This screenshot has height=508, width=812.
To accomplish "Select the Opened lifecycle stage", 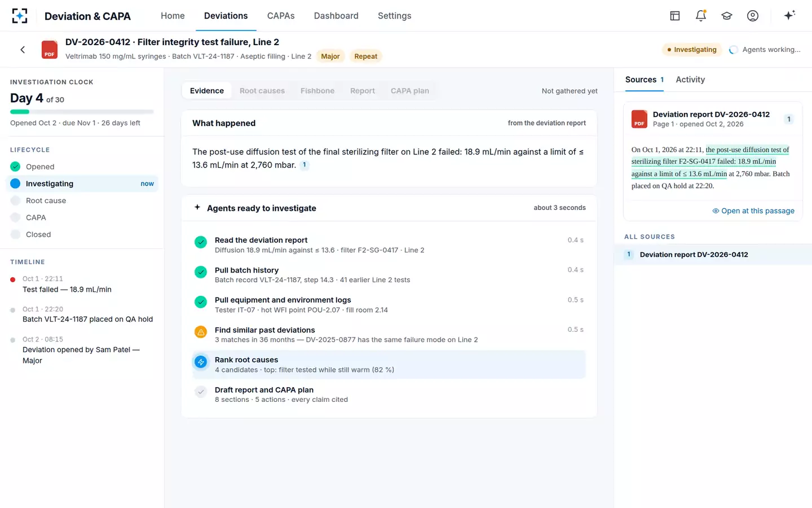I will coord(82,167).
